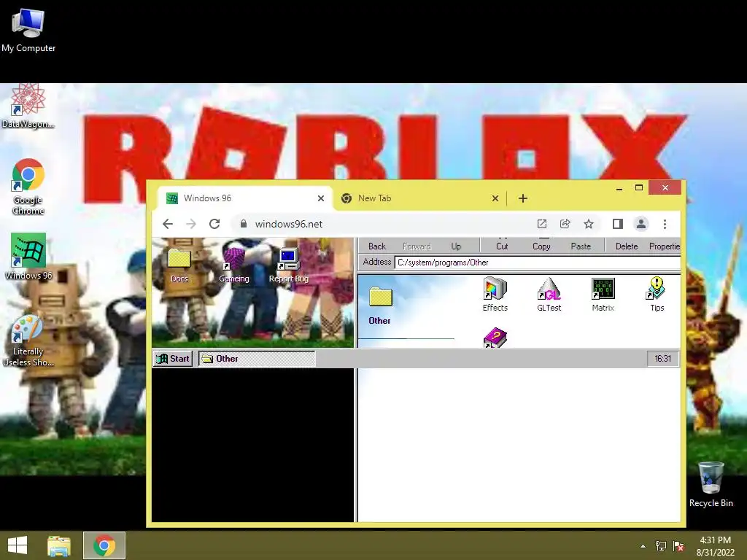Select the Matrix program icon
Viewport: 747px width, 560px height.
pyautogui.click(x=603, y=295)
